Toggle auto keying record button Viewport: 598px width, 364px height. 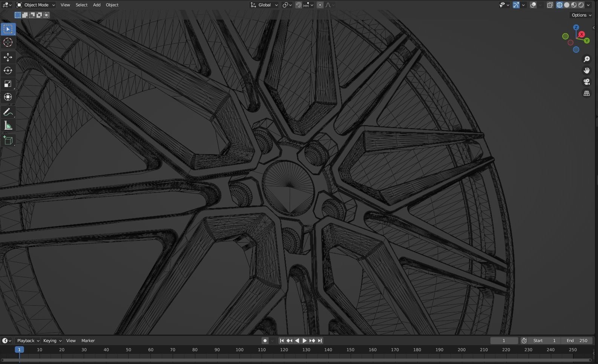pyautogui.click(x=265, y=341)
